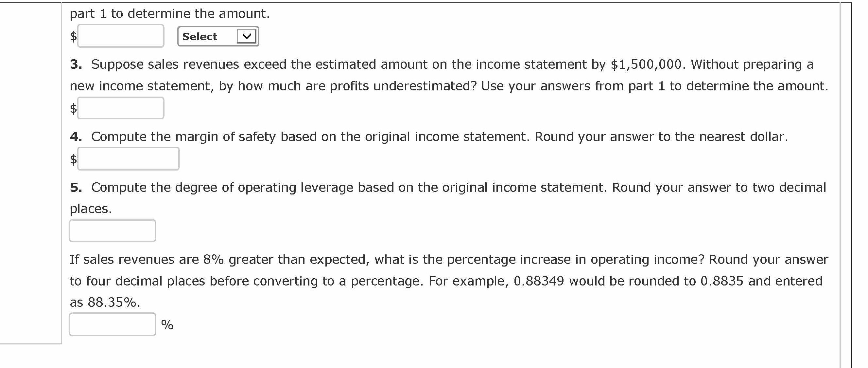
Task: Click the dollar sign before margin of safety field
Action: [x=73, y=159]
